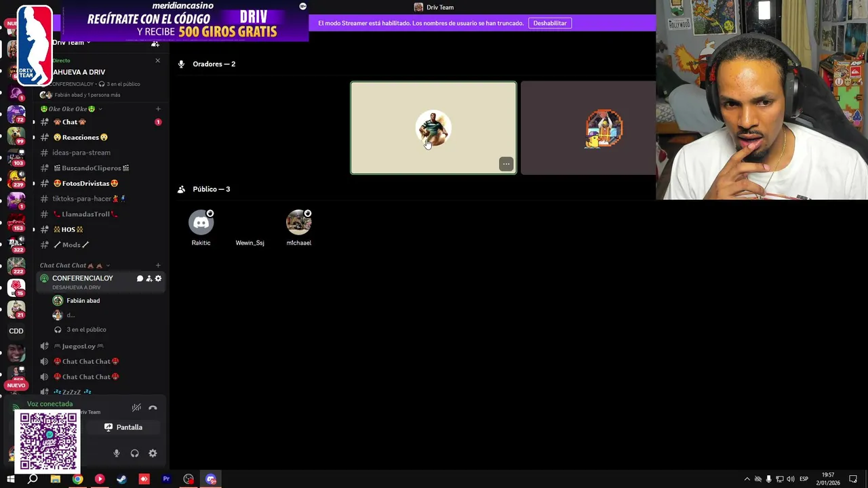This screenshot has width=868, height=488.
Task: Collapse the Oke Oke Oke category
Action: (x=71, y=109)
